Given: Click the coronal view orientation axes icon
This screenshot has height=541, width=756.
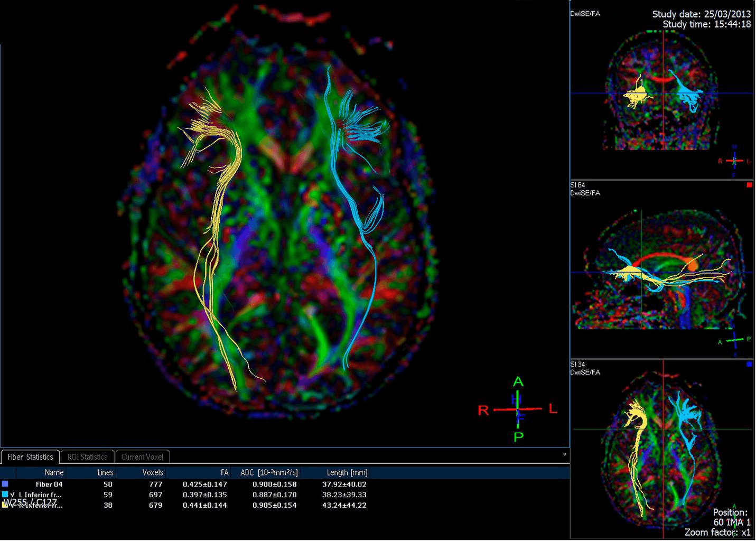Looking at the screenshot, I should [x=734, y=161].
